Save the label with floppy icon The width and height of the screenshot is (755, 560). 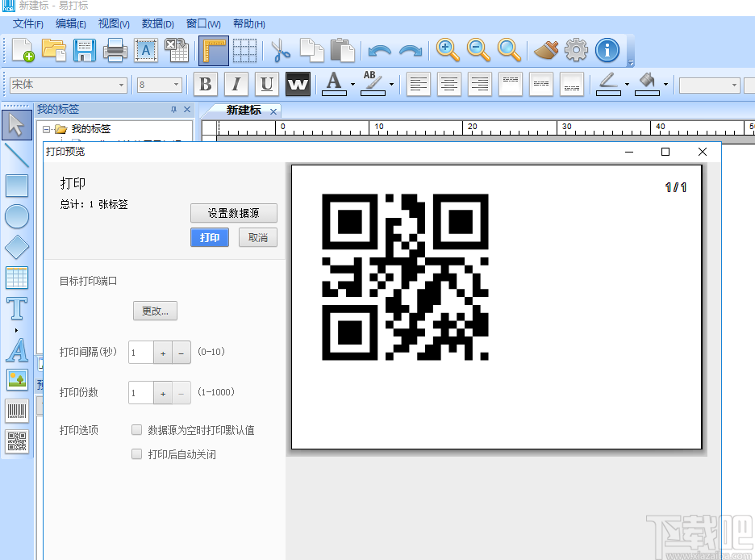coord(84,50)
